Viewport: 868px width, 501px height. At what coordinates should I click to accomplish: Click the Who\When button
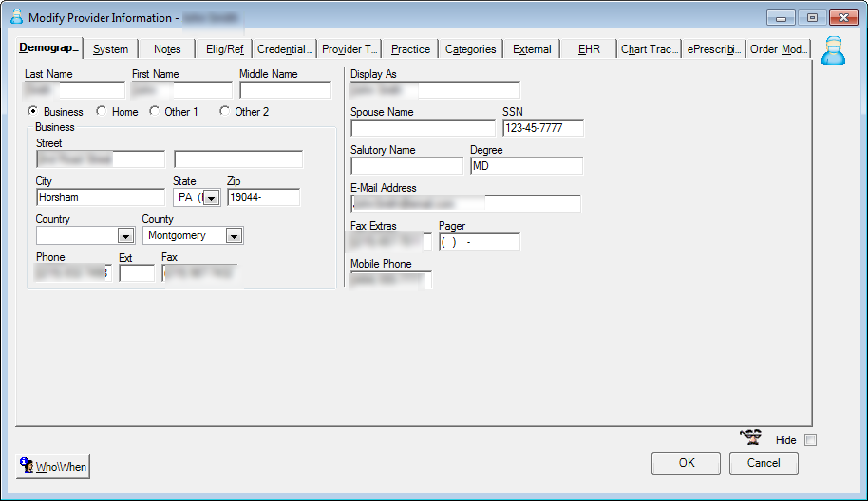53,466
